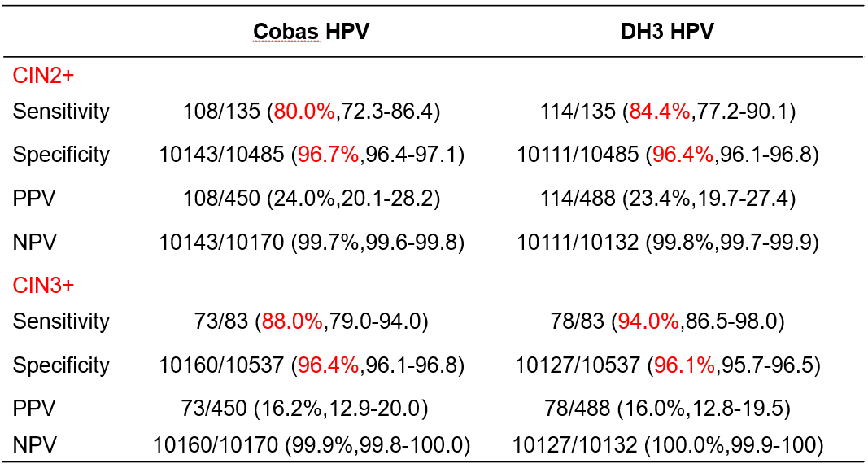The image size is (868, 468).
Task: Click the Cobas 108/135 sensitivity cell
Action: 312,112
